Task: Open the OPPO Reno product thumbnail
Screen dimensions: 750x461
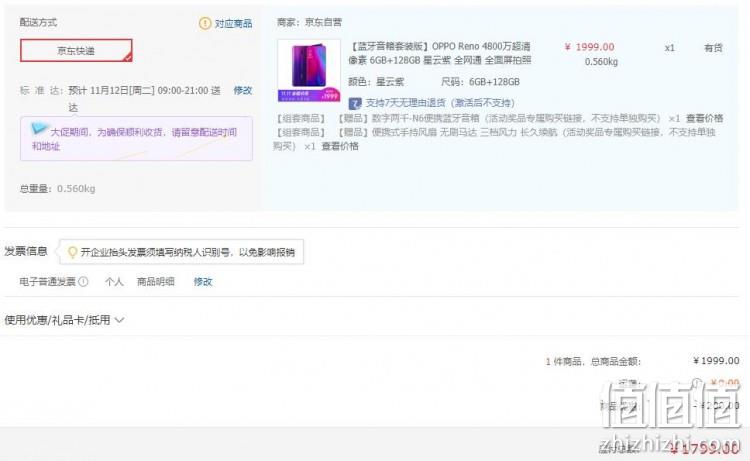Action: tap(309, 71)
